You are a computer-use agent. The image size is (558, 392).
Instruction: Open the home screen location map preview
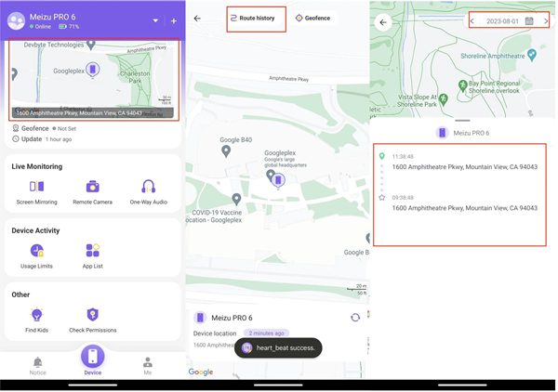pyautogui.click(x=94, y=80)
